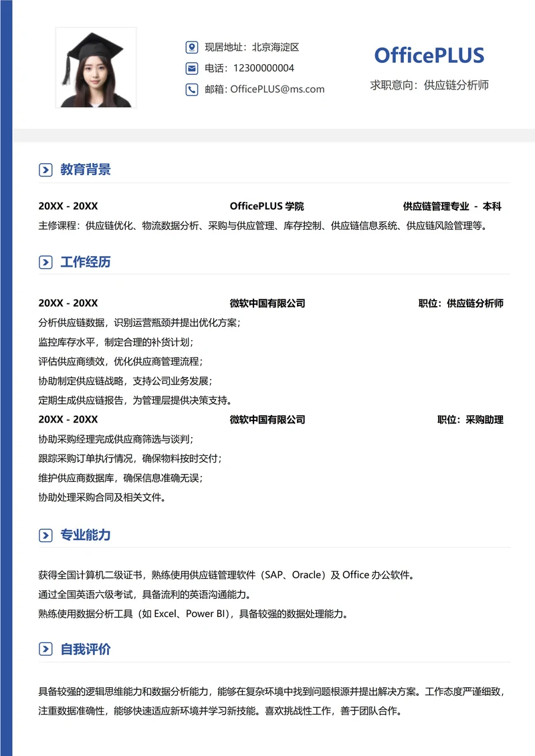Screen dimensions: 535x756
Task: Click 职位：供应链分析师 job title
Action: pos(461,303)
